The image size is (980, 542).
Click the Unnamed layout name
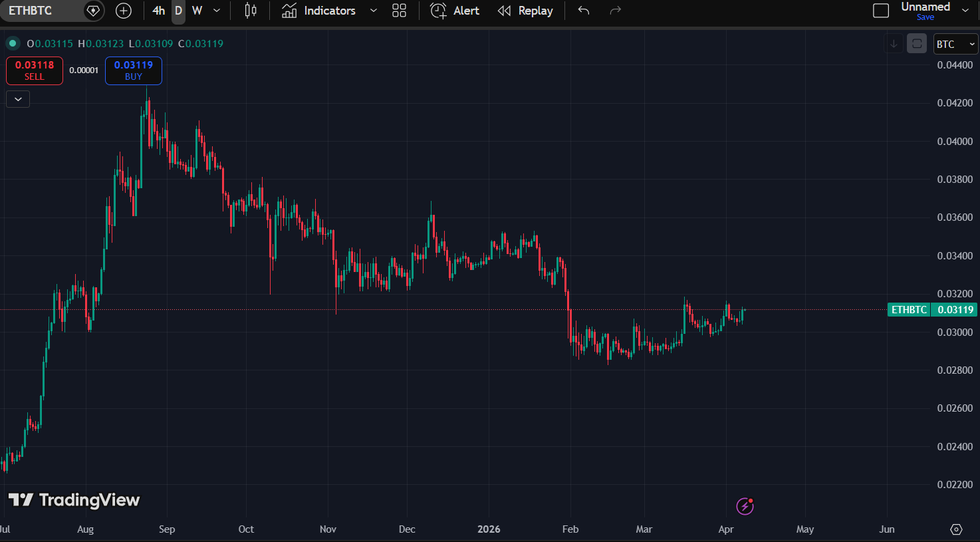click(925, 7)
